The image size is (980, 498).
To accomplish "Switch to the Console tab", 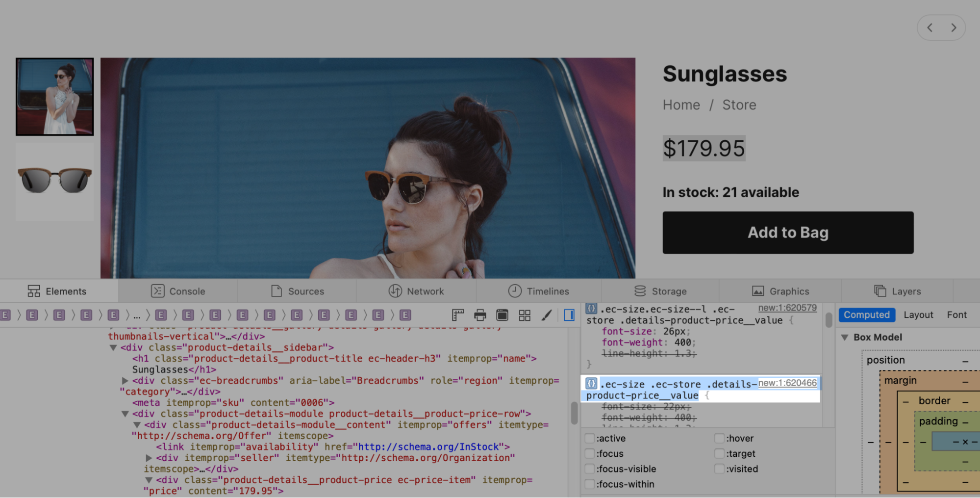I will (178, 291).
